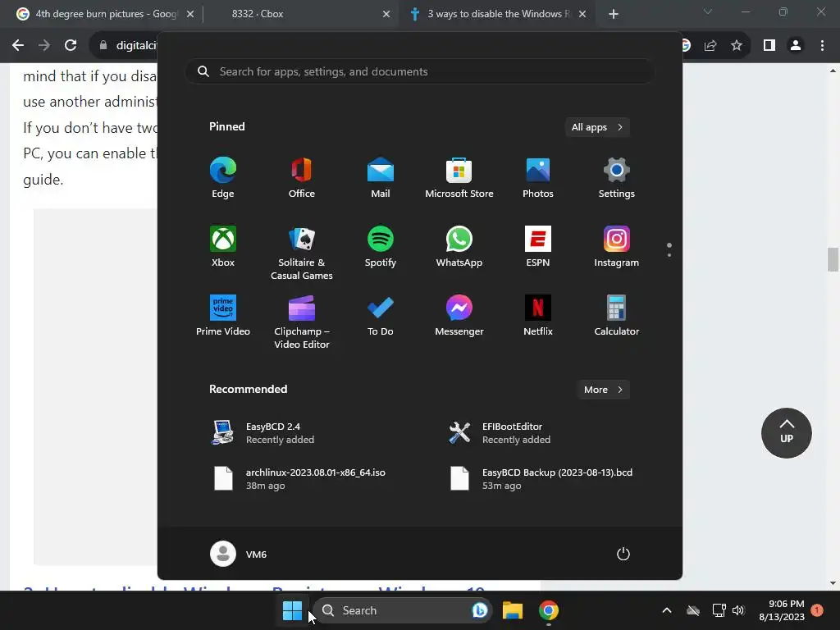Open a new Chrome tab
This screenshot has height=630, width=840.
(x=614, y=14)
